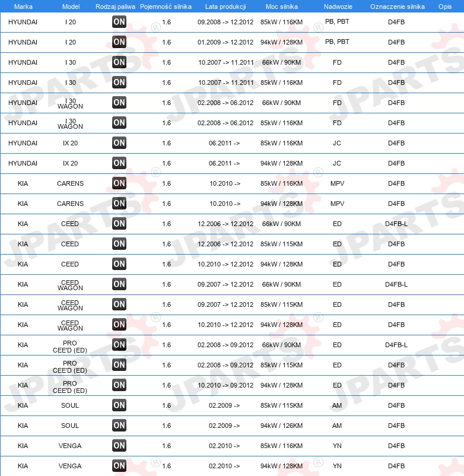Click the 10.2010 -> date for CARENS 94kW
This screenshot has width=464, height=476.
click(x=225, y=204)
